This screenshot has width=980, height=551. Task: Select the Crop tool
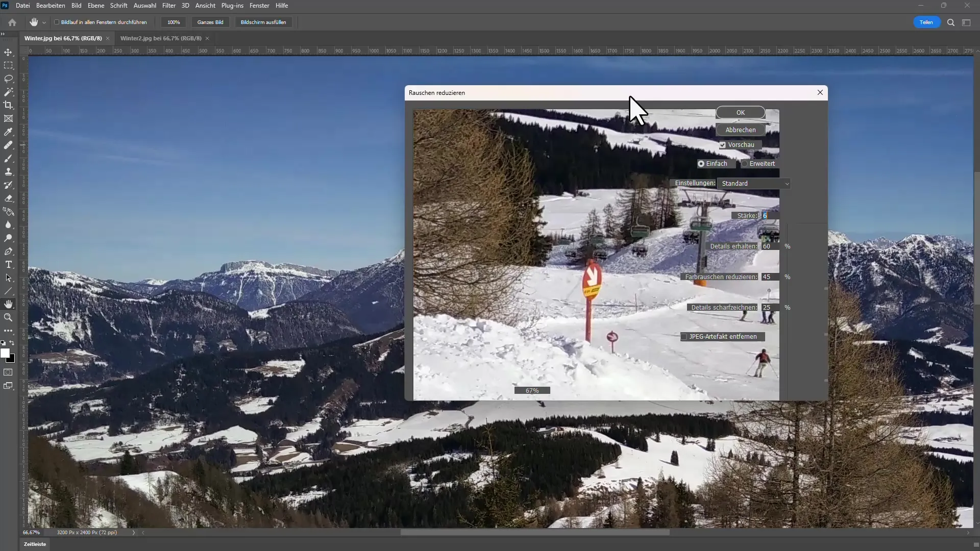coord(8,105)
